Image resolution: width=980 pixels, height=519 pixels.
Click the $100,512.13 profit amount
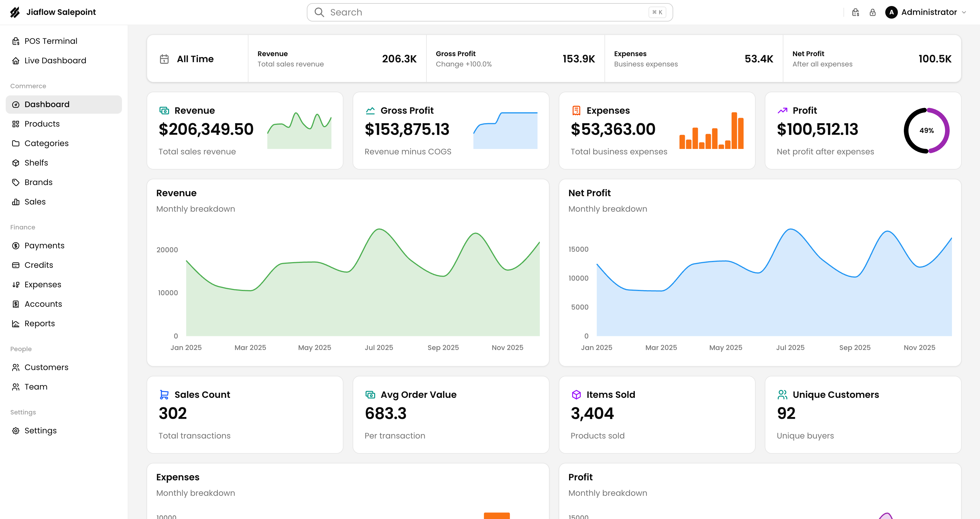pos(817,129)
